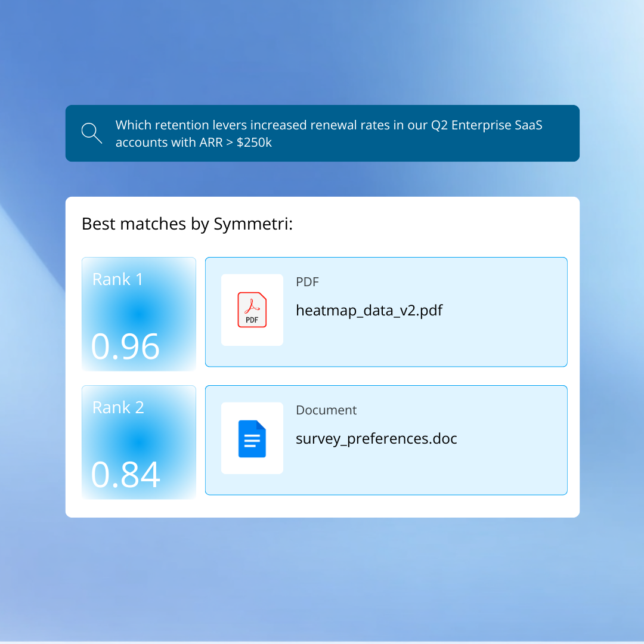Click the PDF file type label
The height and width of the screenshot is (644, 644).
[307, 282]
